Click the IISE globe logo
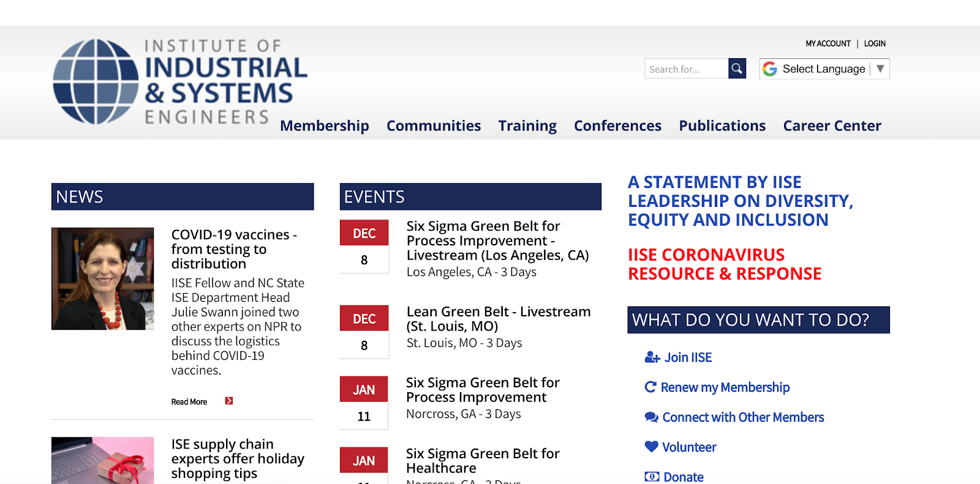 point(96,82)
